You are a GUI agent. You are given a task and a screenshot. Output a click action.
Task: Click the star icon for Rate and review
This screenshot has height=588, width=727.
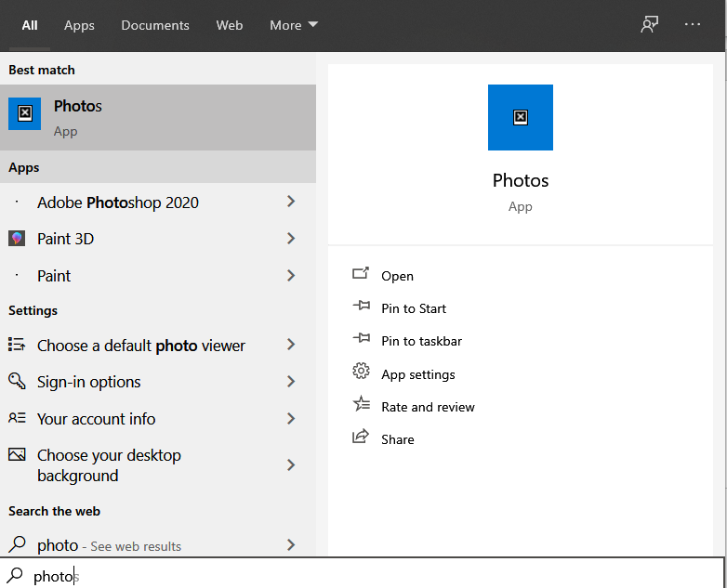[x=362, y=404]
